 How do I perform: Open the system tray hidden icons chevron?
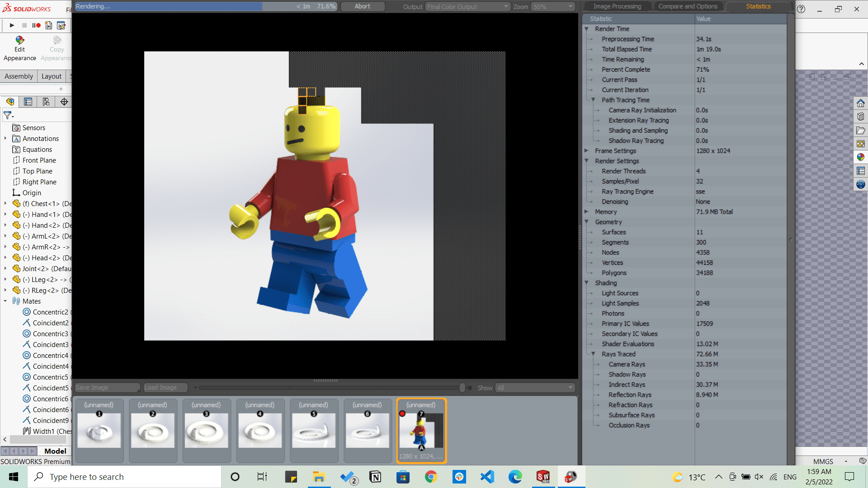pos(718,477)
